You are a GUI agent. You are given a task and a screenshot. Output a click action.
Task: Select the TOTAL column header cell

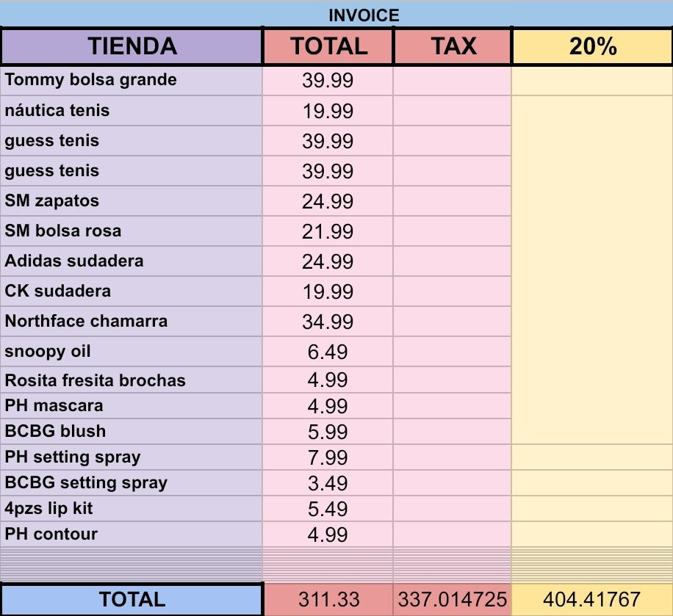tap(328, 46)
